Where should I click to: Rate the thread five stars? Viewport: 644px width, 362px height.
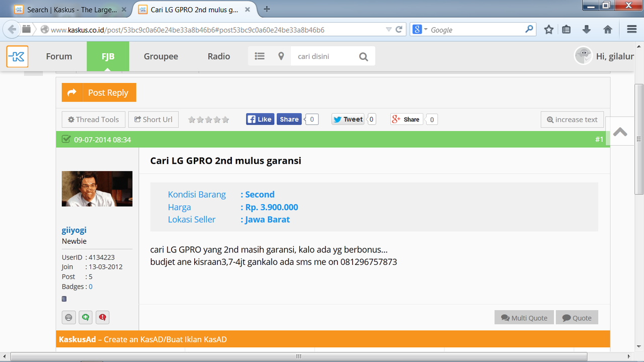click(225, 120)
